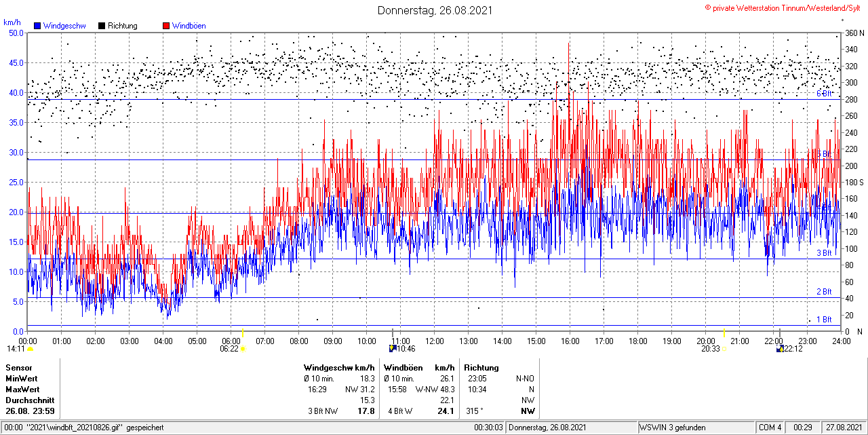Viewport: 868px width, 435px height.
Task: Click the MinWert row label
Action: tap(22, 378)
